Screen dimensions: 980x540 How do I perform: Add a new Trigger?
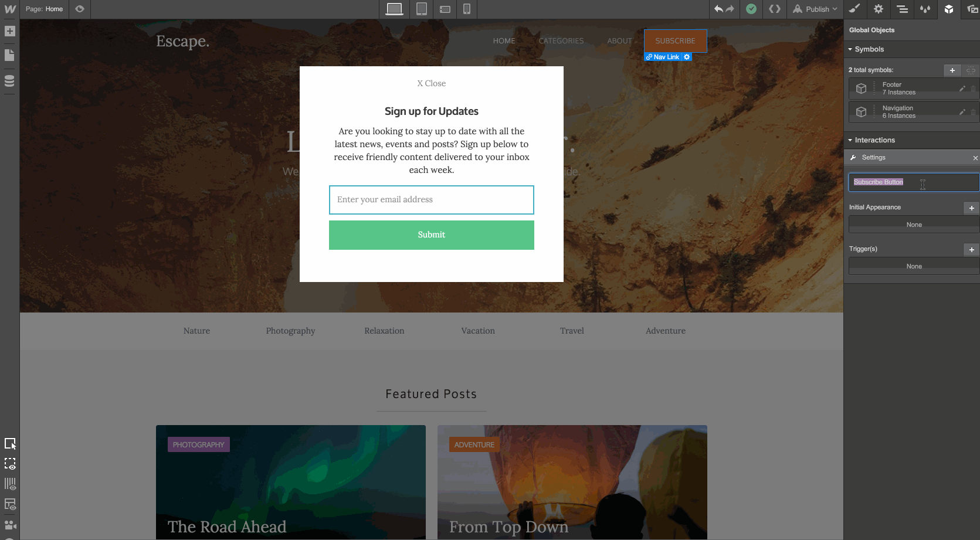[x=971, y=250]
